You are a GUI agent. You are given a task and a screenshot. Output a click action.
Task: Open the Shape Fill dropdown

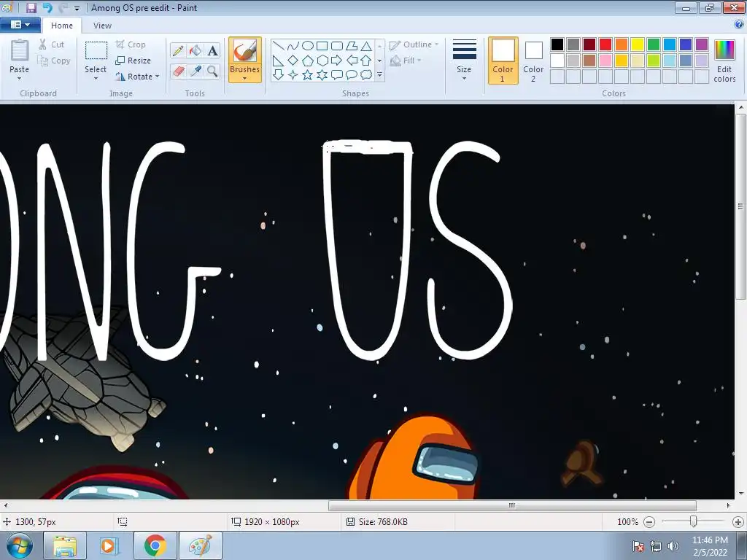point(406,61)
